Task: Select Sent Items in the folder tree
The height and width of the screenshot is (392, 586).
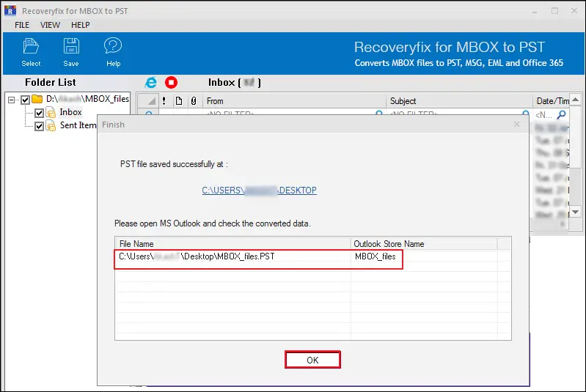Action: tap(78, 125)
